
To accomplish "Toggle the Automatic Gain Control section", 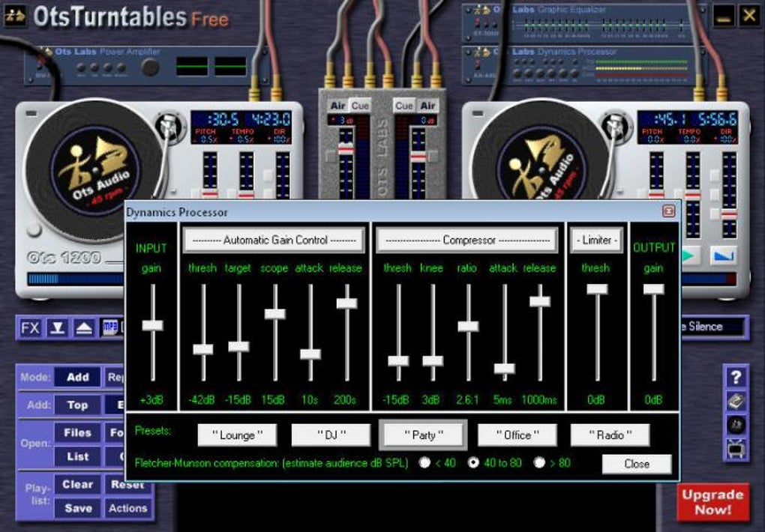I will click(x=274, y=241).
